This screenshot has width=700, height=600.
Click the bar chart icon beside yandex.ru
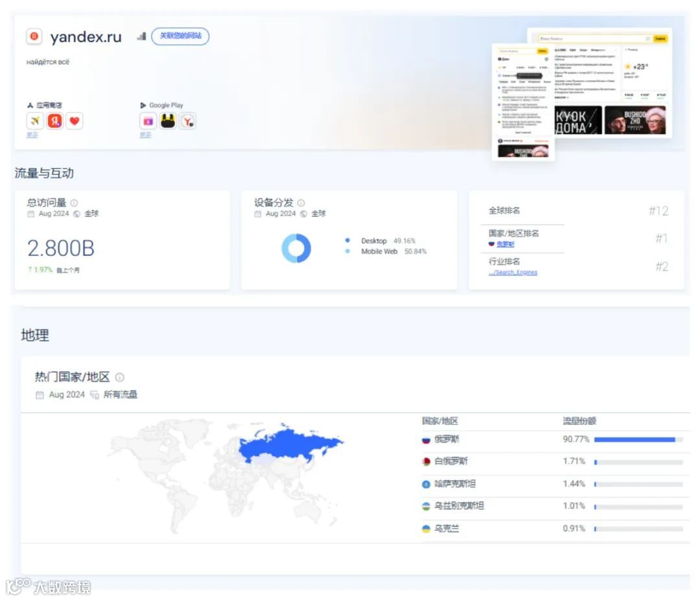(142, 36)
